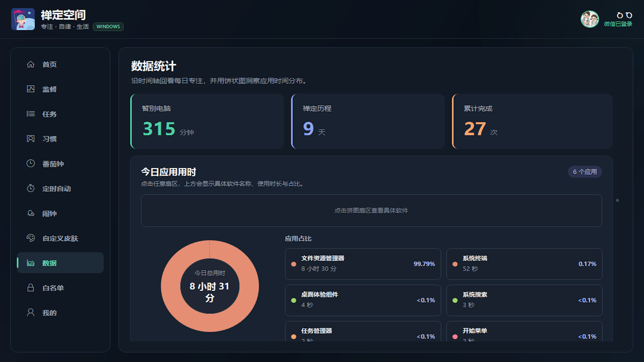Click the chart icon next to 监督

pyautogui.click(x=31, y=89)
